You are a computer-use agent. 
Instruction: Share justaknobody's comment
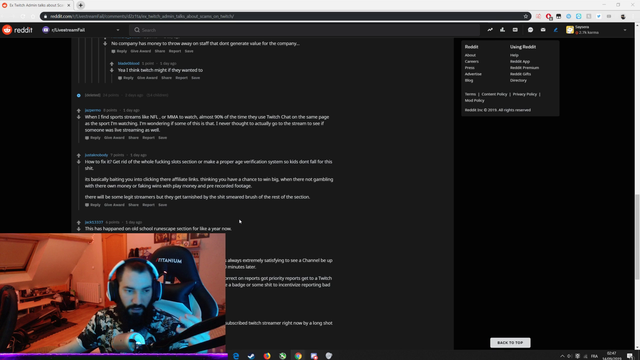tap(133, 205)
